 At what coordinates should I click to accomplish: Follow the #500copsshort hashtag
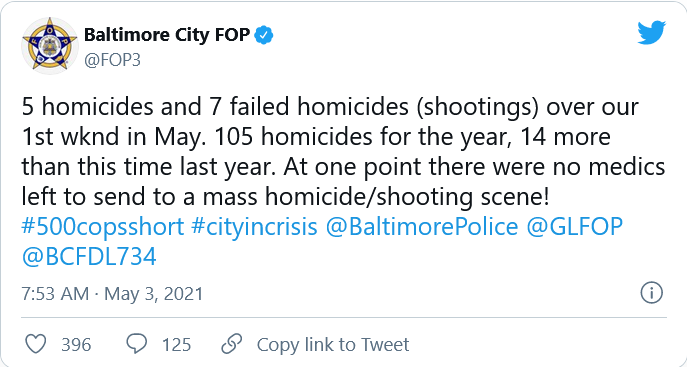point(103,227)
